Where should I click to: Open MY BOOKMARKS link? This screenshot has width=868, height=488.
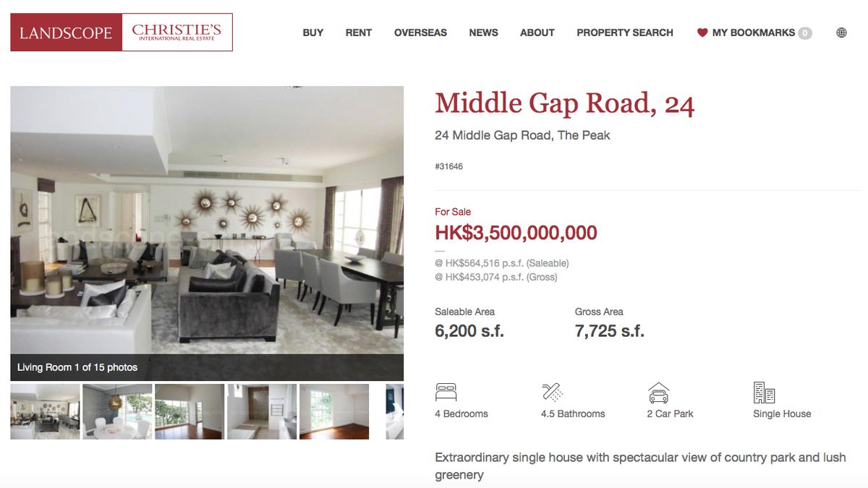[x=754, y=33]
